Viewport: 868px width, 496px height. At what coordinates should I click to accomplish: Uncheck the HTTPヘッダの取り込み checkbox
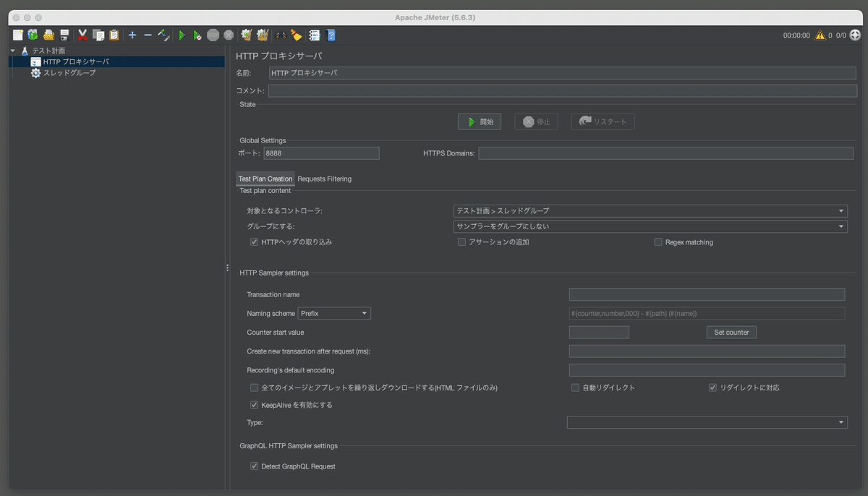click(254, 241)
